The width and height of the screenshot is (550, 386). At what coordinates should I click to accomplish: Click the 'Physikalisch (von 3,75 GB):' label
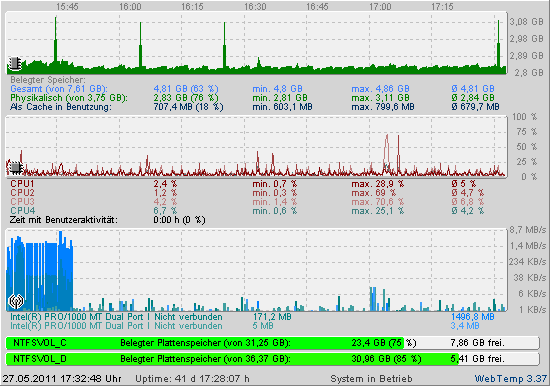(69, 98)
